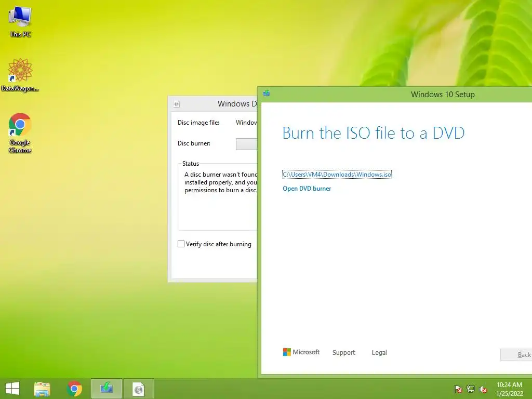Open the Legal link in Setup
The width and height of the screenshot is (532, 399).
pos(379,353)
